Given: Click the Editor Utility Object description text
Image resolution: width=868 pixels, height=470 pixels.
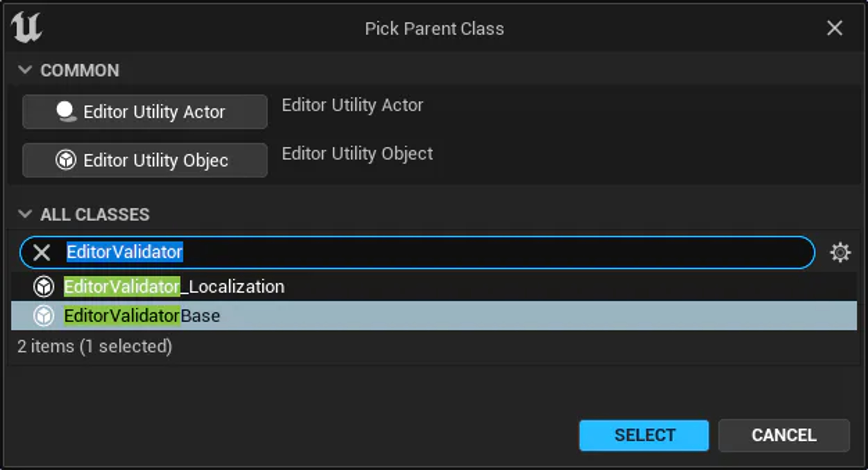Looking at the screenshot, I should (357, 154).
